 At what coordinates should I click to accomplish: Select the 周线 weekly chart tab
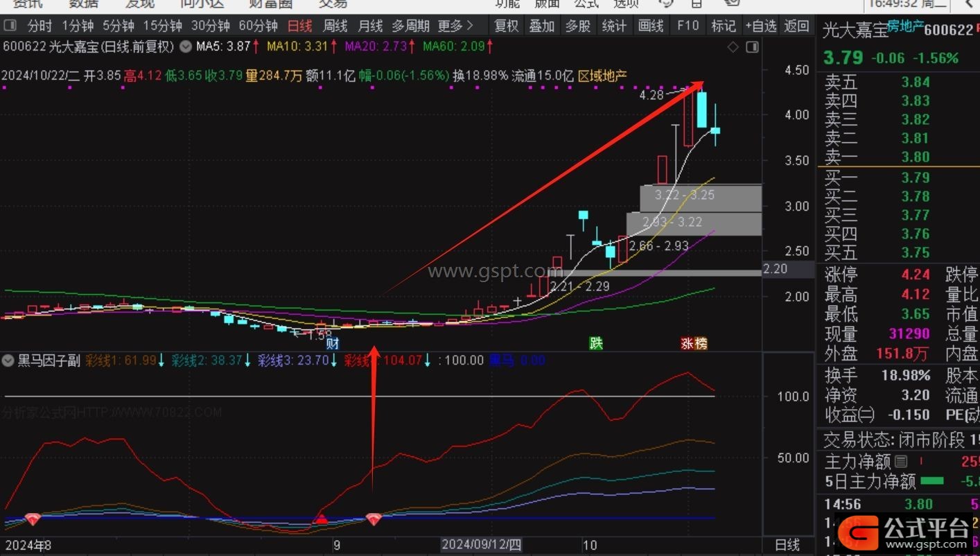pos(335,26)
